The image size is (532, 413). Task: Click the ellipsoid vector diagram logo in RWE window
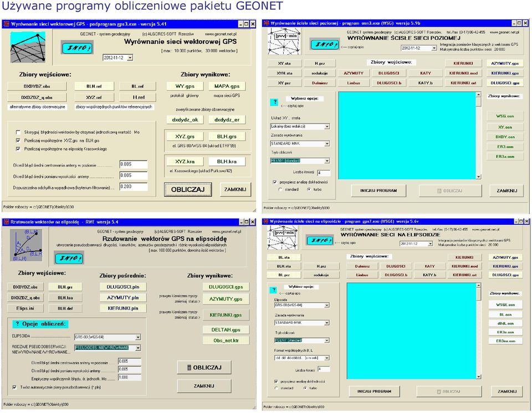(26, 245)
